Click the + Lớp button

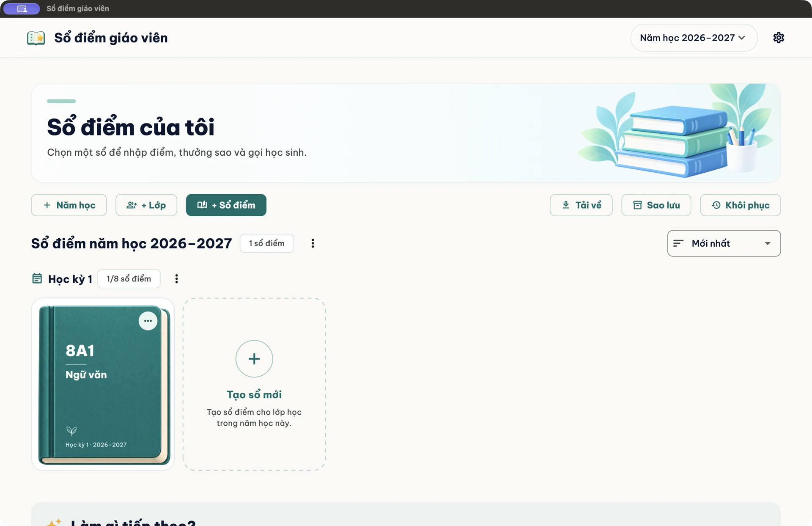coord(146,205)
